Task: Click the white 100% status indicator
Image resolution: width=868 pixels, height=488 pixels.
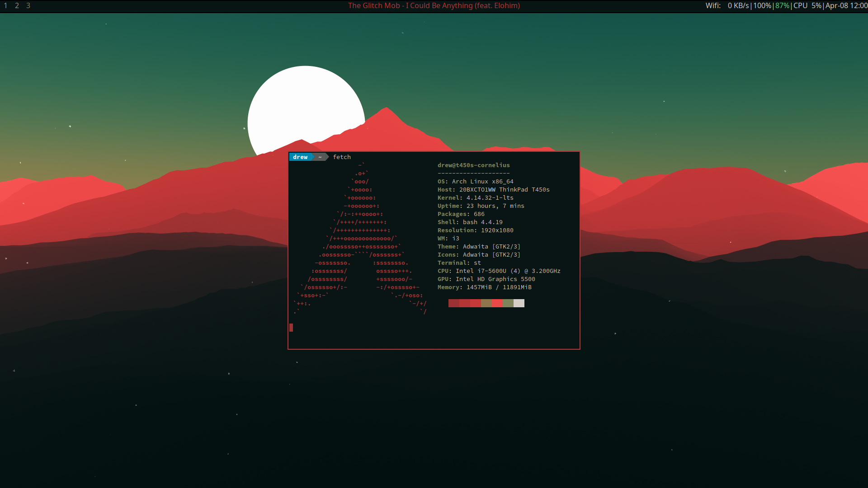Action: 762,6
